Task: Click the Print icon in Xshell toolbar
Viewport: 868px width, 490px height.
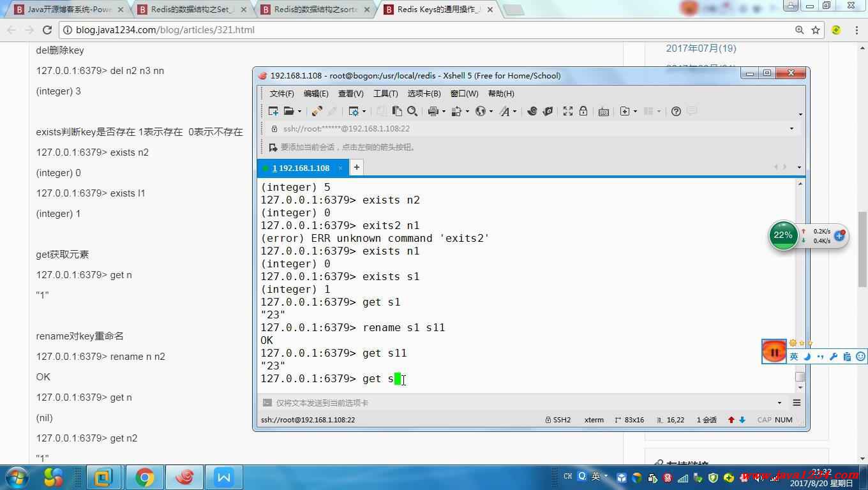Action: tap(433, 111)
